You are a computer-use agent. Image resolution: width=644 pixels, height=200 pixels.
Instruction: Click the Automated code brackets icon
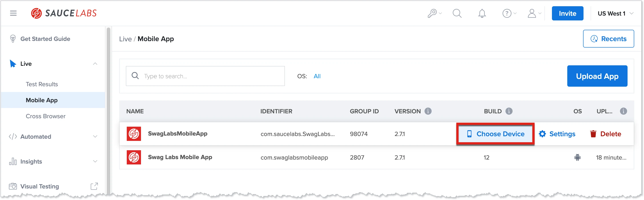(13, 137)
